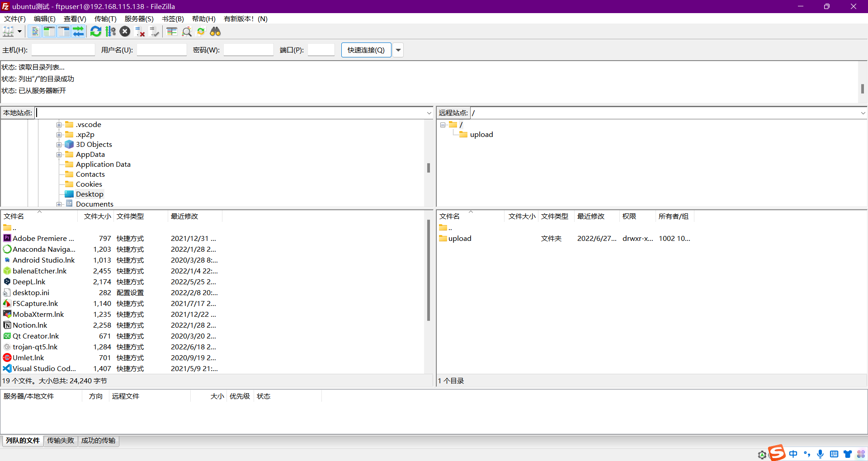
Task: Open the directory listing filters icon
Action: tap(172, 32)
